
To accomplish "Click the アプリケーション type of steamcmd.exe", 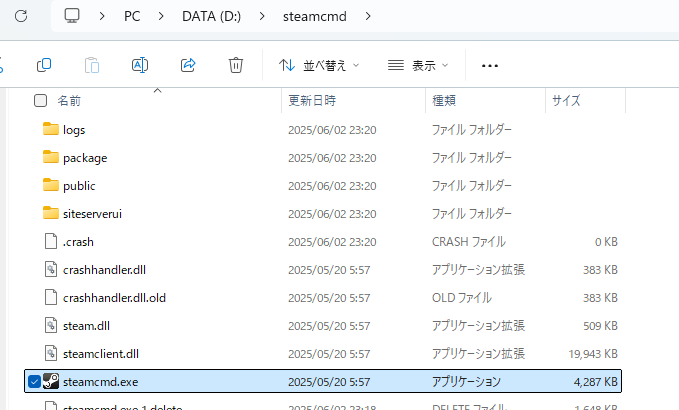I will pyautogui.click(x=466, y=382).
